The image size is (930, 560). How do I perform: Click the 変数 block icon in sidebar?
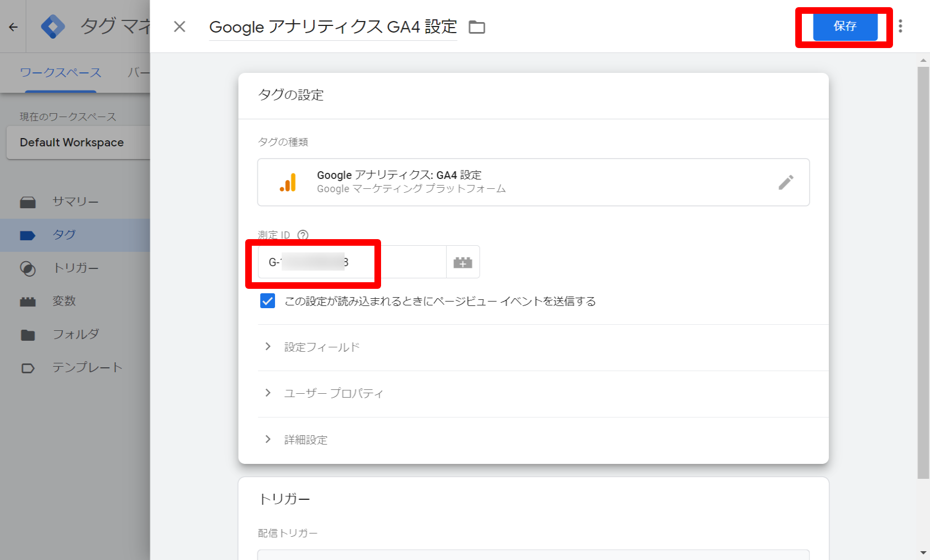pos(28,302)
